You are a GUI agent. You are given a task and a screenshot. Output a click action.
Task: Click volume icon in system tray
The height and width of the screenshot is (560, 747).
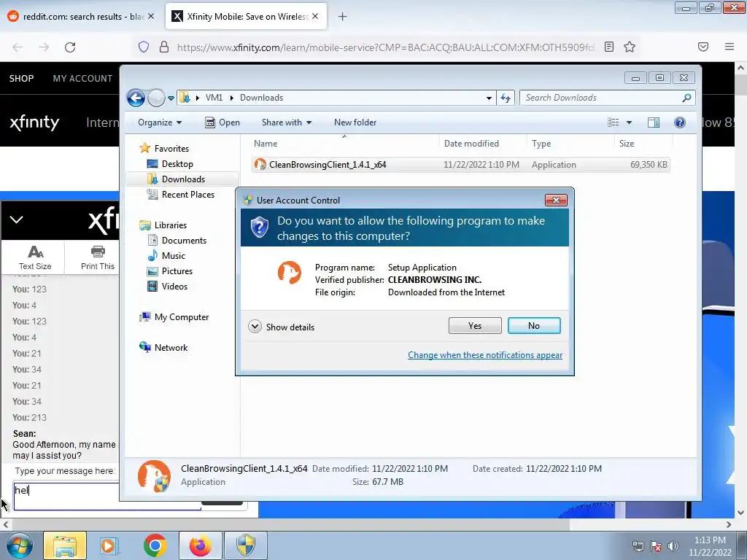(673, 545)
